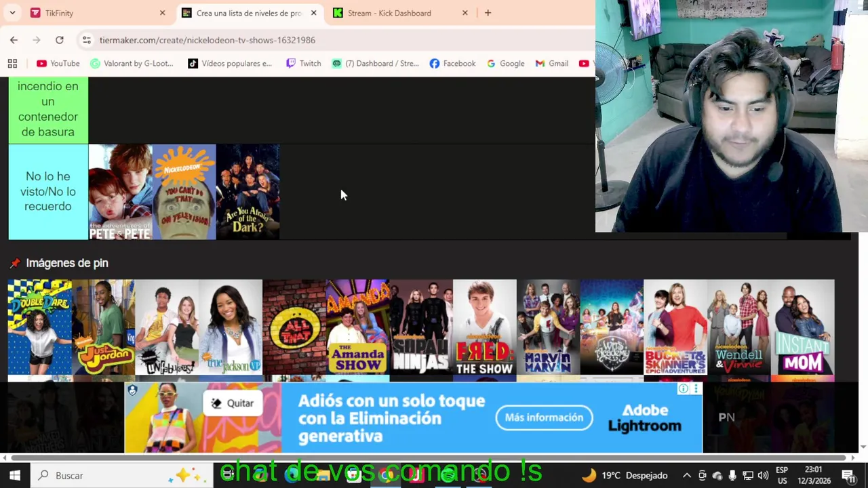Image resolution: width=868 pixels, height=488 pixels.
Task: Pick 'You Can't Do That on Television' image
Action: (184, 192)
